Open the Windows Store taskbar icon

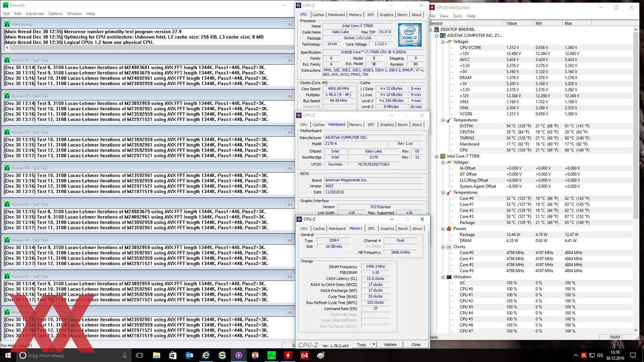(173, 355)
